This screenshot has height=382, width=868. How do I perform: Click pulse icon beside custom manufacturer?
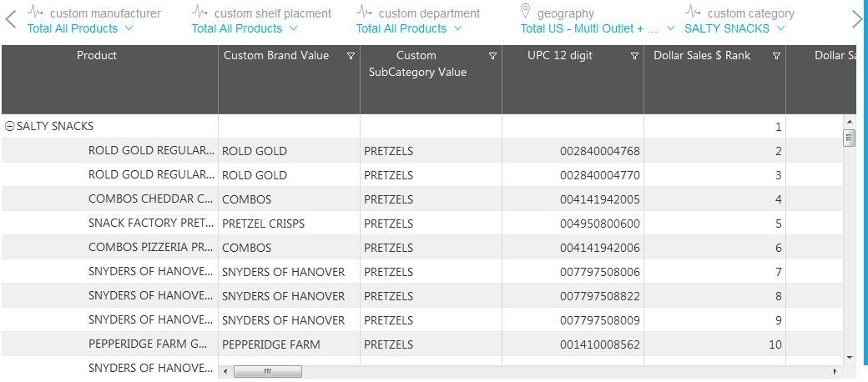pyautogui.click(x=35, y=12)
